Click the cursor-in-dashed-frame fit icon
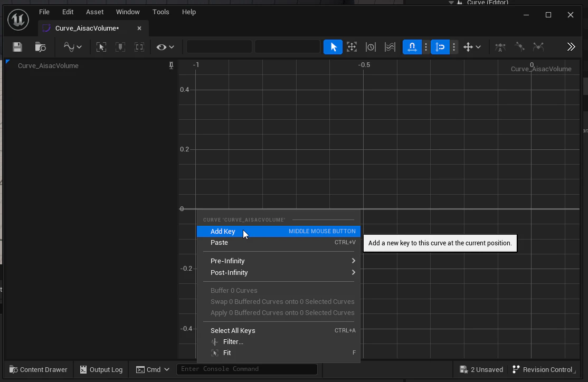This screenshot has height=382, width=588. point(101,47)
